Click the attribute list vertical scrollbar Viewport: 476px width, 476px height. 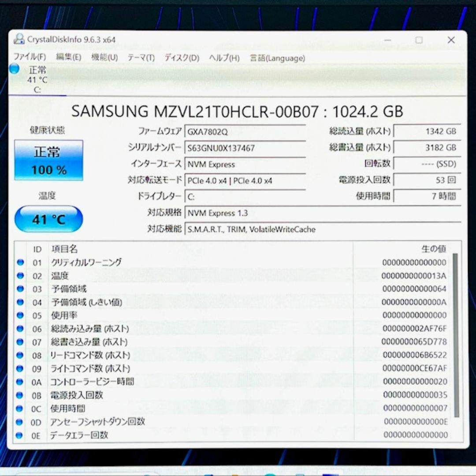pos(455,335)
